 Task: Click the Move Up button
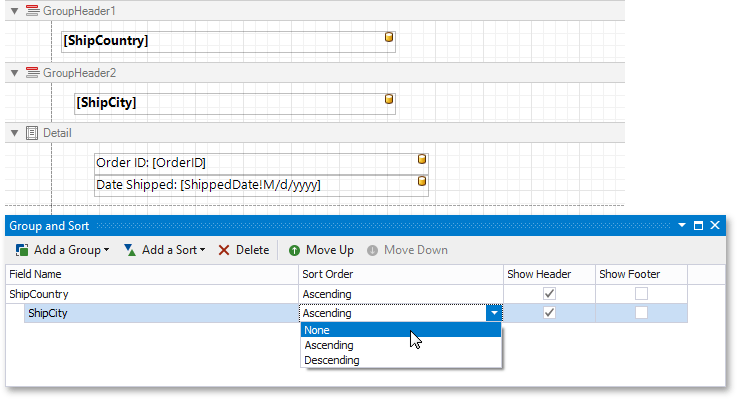point(321,250)
